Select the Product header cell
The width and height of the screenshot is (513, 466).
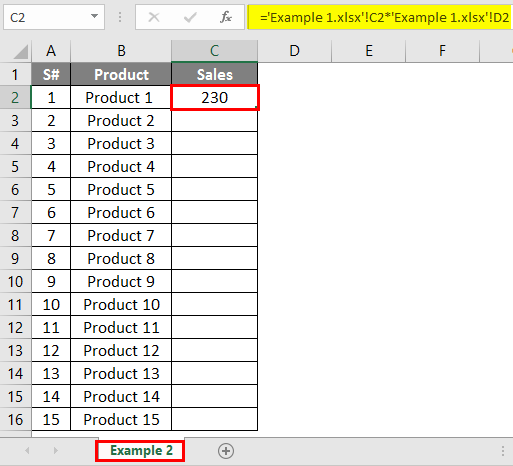121,74
